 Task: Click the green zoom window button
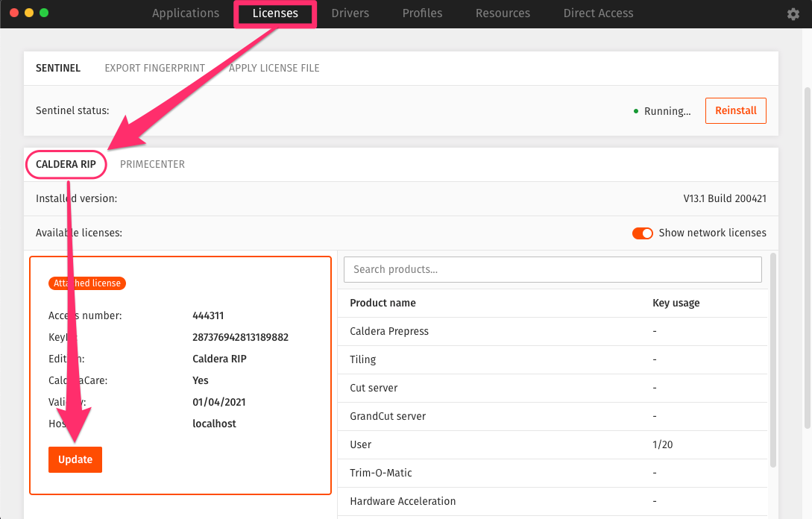(x=44, y=13)
